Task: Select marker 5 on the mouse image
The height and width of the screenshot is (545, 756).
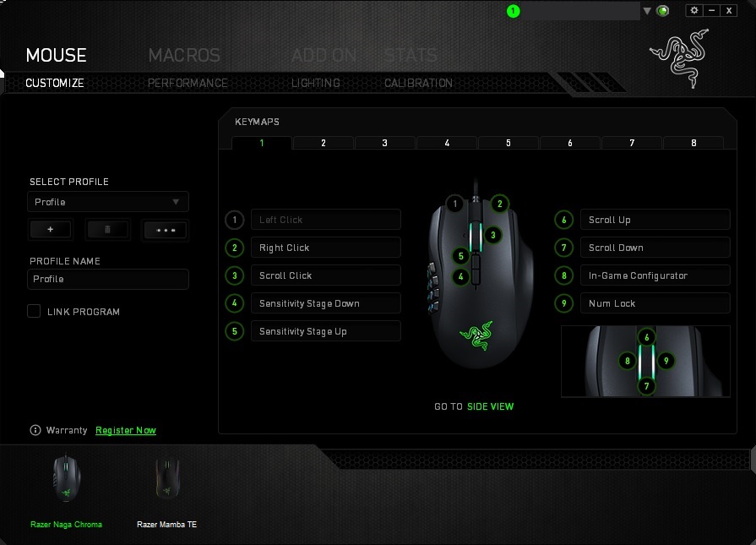Action: 460,256
